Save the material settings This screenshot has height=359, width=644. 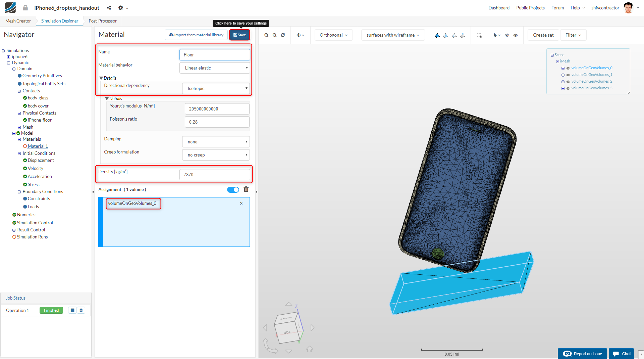pyautogui.click(x=239, y=35)
